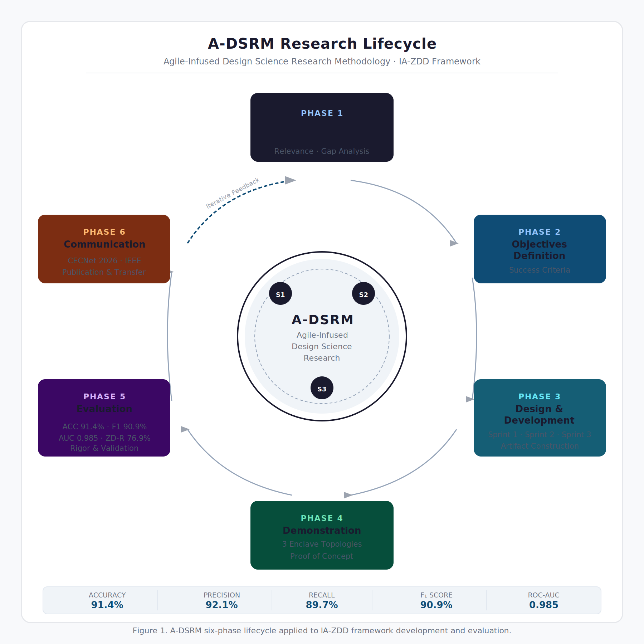Screen dimensions: 644x644
Task: Select the "PHASE 2" label
Action: 540,232
